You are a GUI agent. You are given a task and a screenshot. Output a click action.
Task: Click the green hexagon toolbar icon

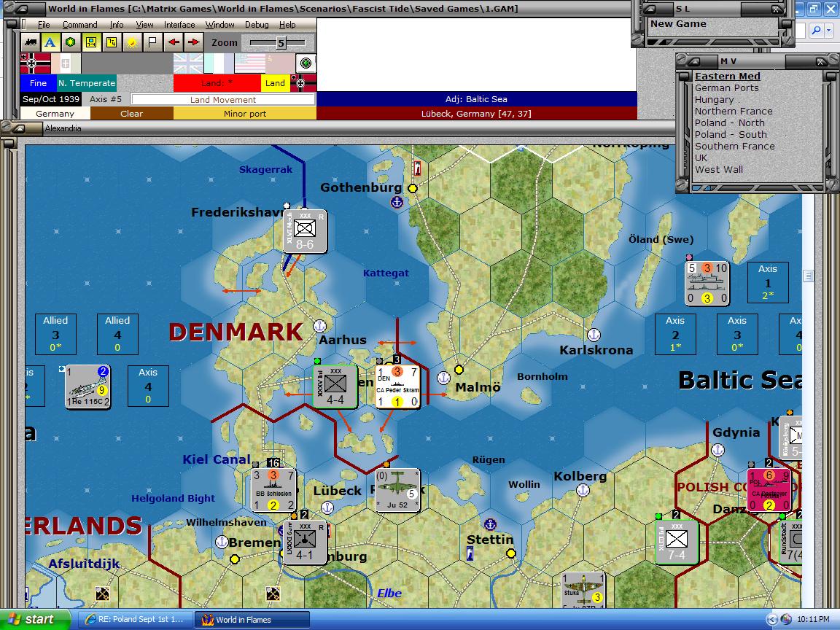(x=70, y=42)
